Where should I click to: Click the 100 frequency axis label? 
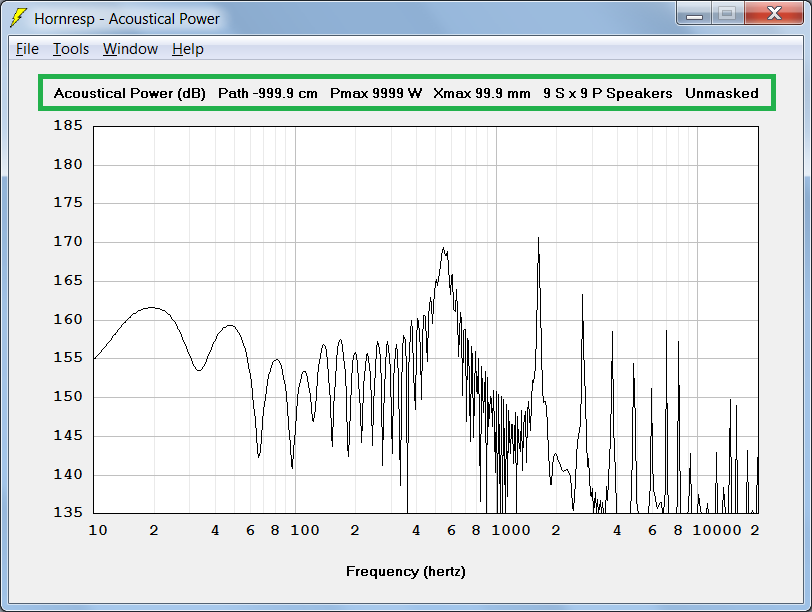[x=304, y=530]
